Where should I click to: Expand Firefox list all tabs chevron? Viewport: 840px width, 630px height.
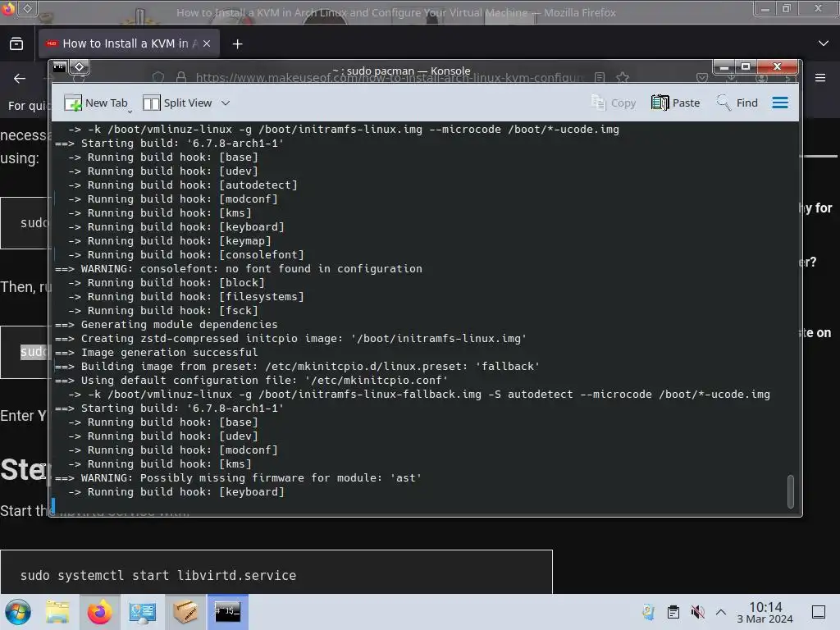pyautogui.click(x=824, y=43)
